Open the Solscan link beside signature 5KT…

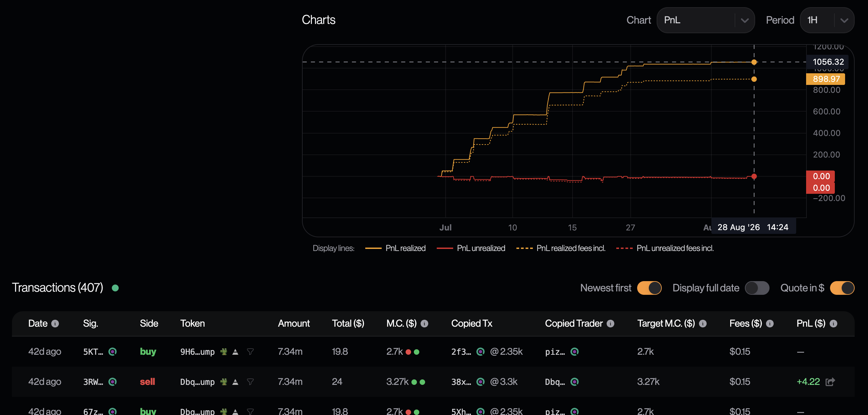[x=113, y=352]
